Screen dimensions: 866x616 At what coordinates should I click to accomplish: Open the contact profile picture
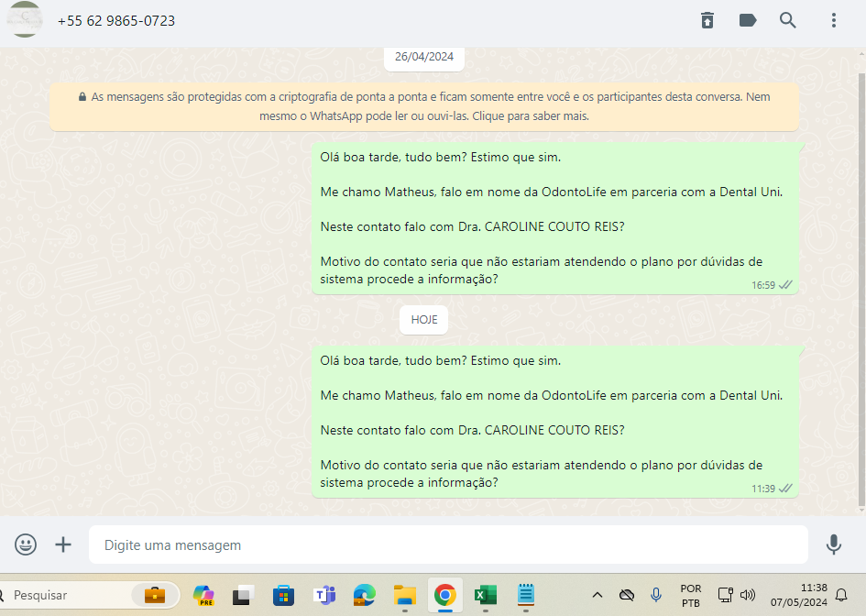(x=25, y=19)
